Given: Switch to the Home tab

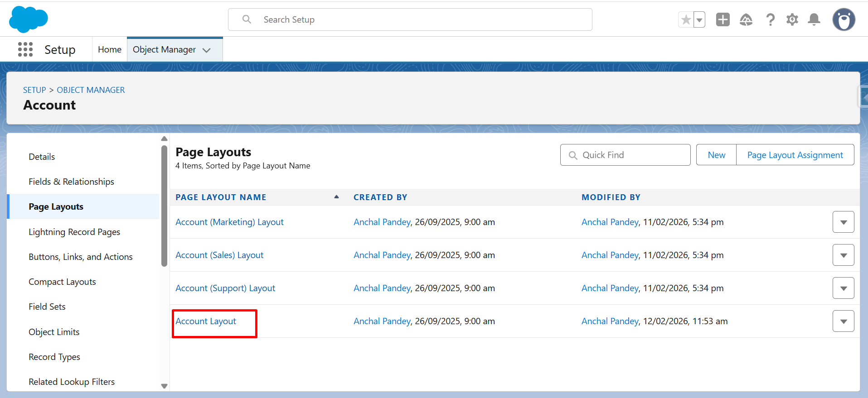Looking at the screenshot, I should [x=110, y=49].
